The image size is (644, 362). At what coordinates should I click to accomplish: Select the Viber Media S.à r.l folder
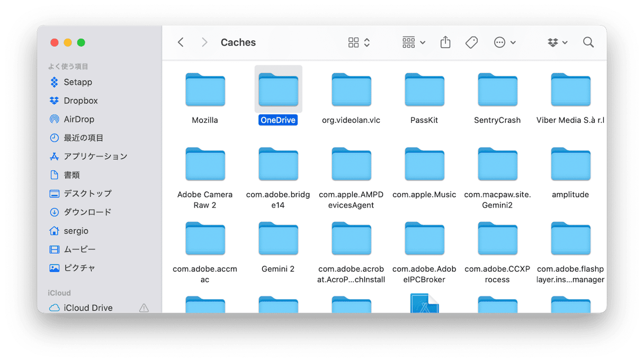click(x=570, y=90)
